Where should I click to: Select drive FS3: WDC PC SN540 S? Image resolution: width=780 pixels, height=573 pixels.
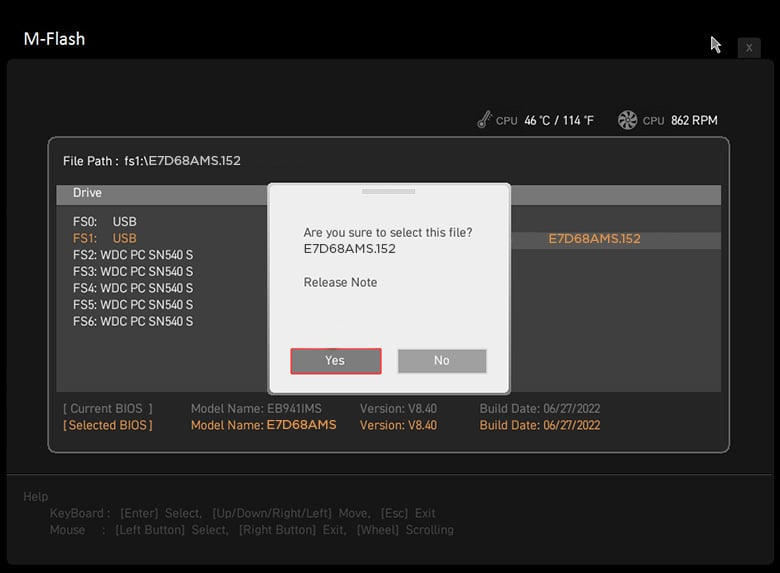133,272
